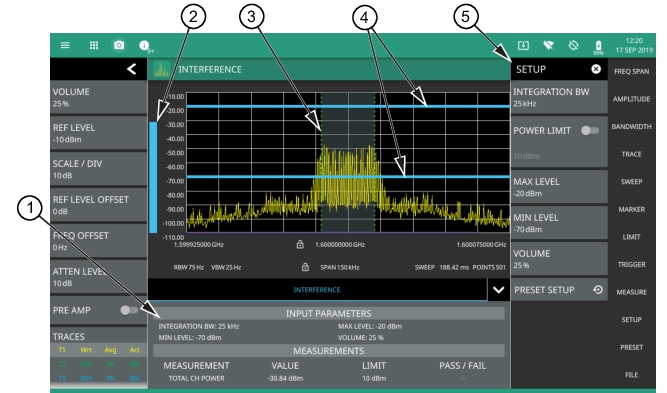Select trace T3 row in Traces table
The width and height of the screenshot is (667, 393).
click(x=99, y=378)
